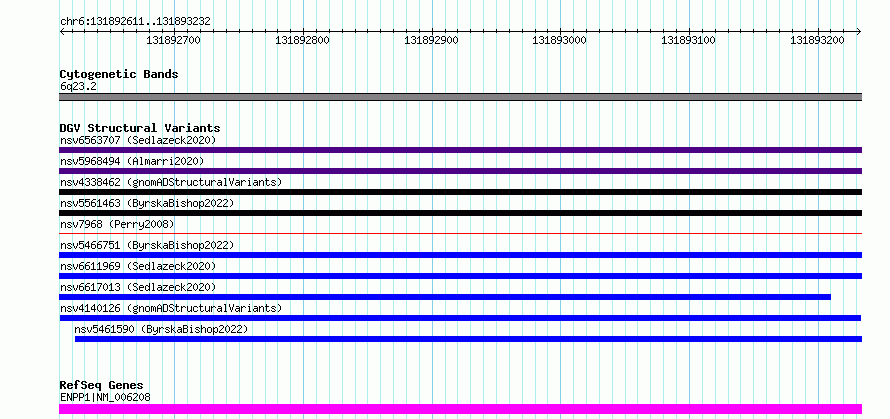Select nsv5561463 (ByrskaBishop2022) label
The height and width of the screenshot is (419, 890).
click(147, 203)
